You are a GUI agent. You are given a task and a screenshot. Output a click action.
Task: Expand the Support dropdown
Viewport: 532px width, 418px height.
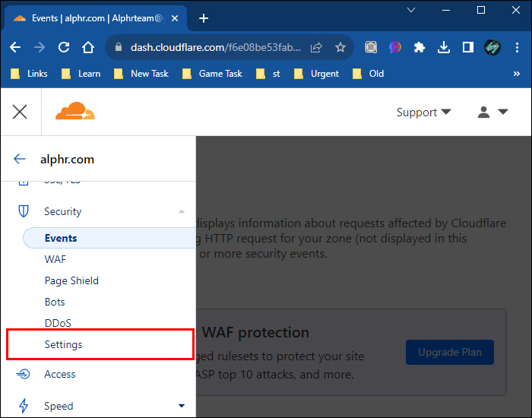coord(423,112)
